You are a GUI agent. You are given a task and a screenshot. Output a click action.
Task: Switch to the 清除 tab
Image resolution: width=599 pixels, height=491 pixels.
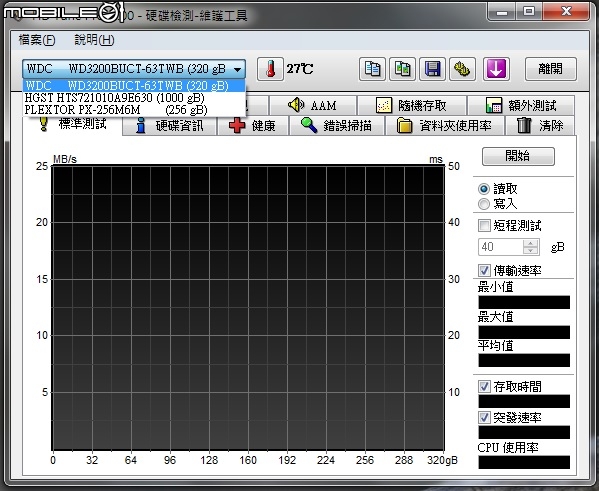click(540, 125)
